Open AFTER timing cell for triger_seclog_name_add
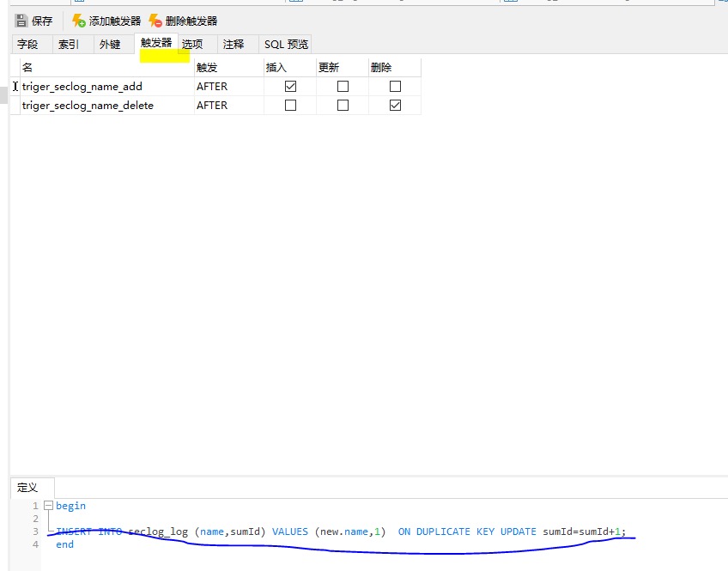This screenshot has width=728, height=571. click(x=227, y=87)
